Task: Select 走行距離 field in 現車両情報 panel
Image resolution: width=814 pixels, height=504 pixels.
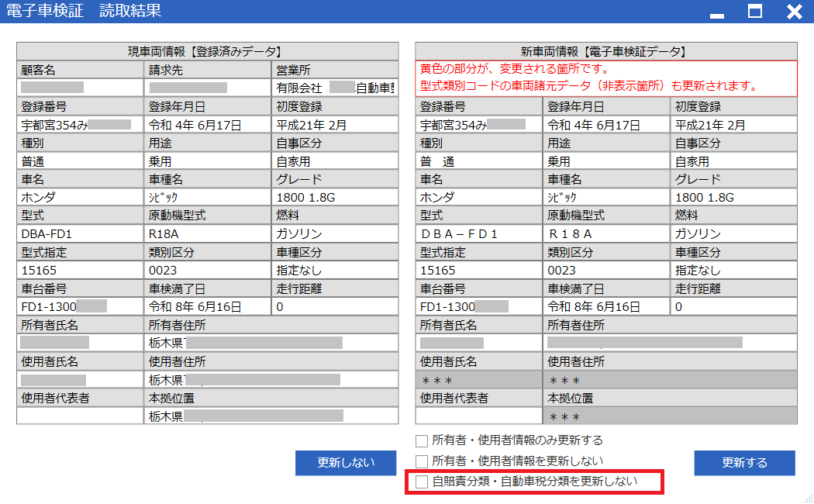Action: [x=335, y=306]
